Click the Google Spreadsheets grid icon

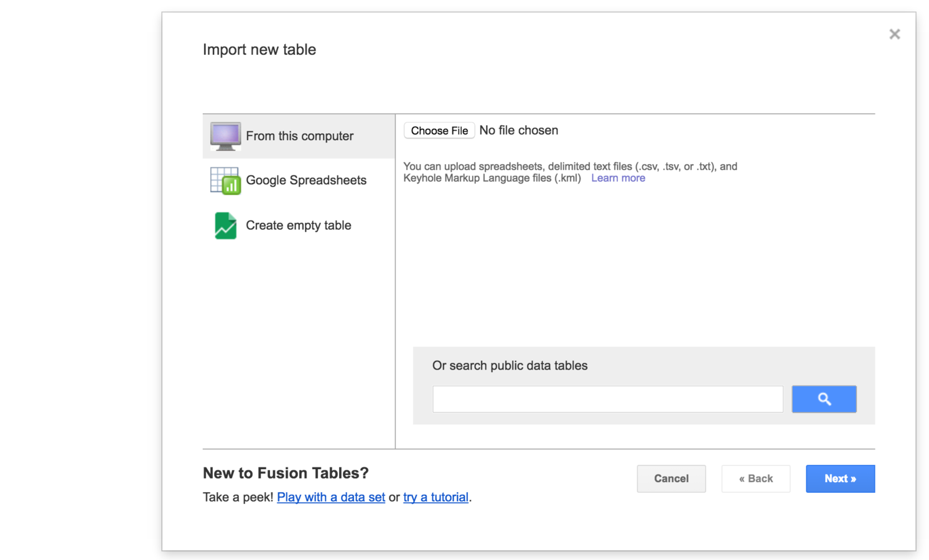coord(225,181)
